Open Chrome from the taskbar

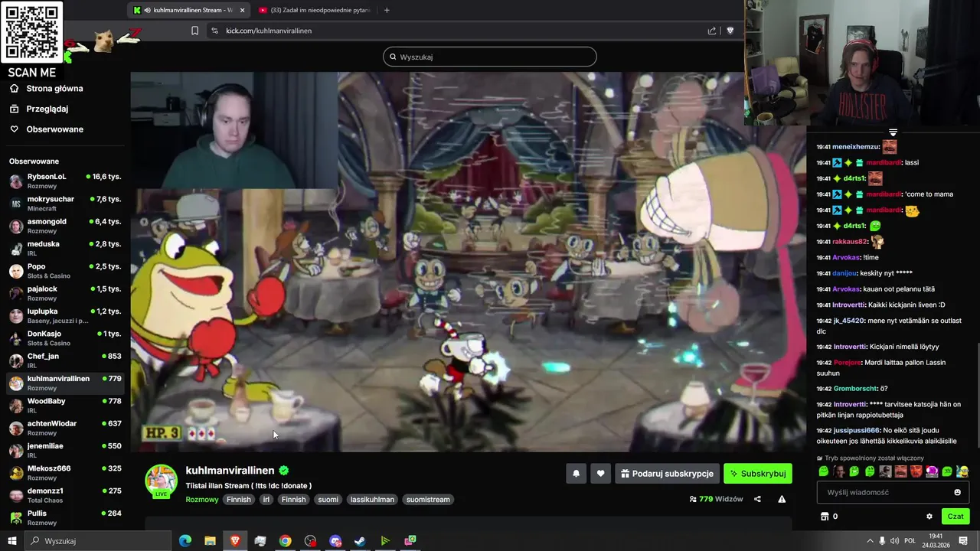click(x=285, y=541)
